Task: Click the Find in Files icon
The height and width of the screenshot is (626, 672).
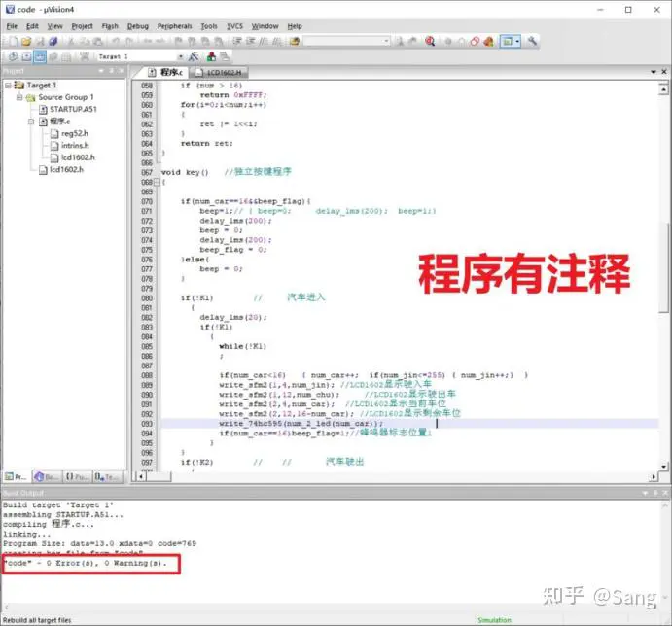Action: 295,41
